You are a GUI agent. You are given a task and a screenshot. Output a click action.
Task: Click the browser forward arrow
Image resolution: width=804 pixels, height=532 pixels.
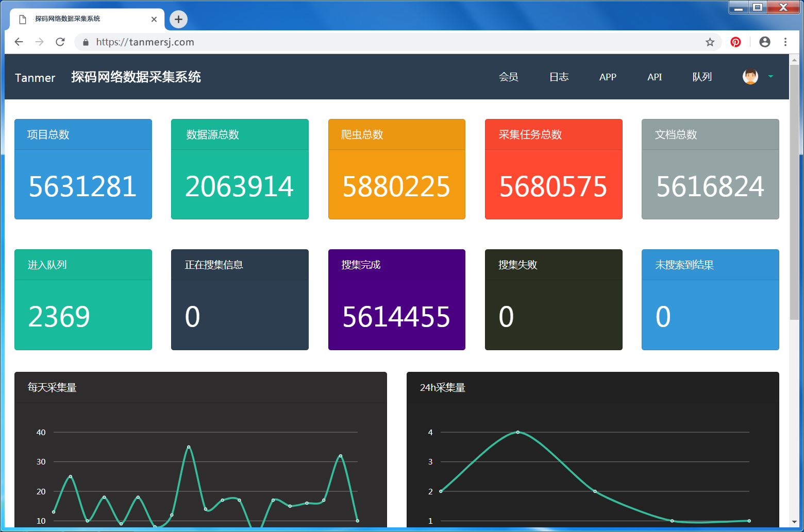[40, 42]
